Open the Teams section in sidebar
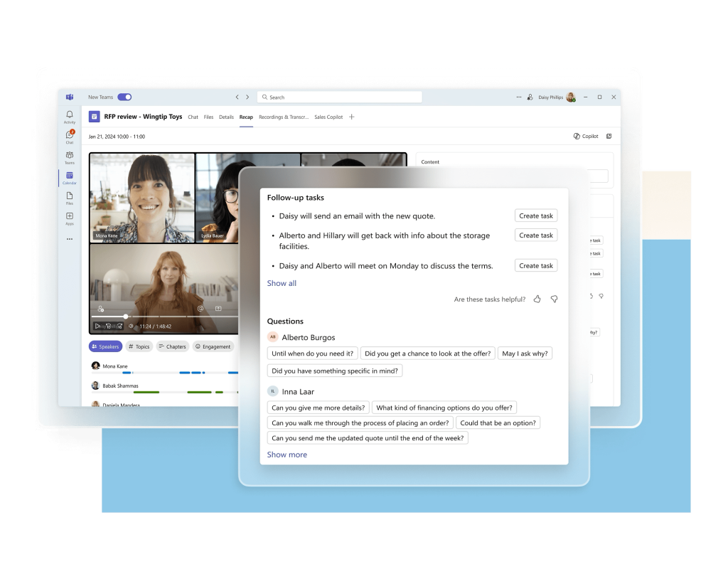 69,157
